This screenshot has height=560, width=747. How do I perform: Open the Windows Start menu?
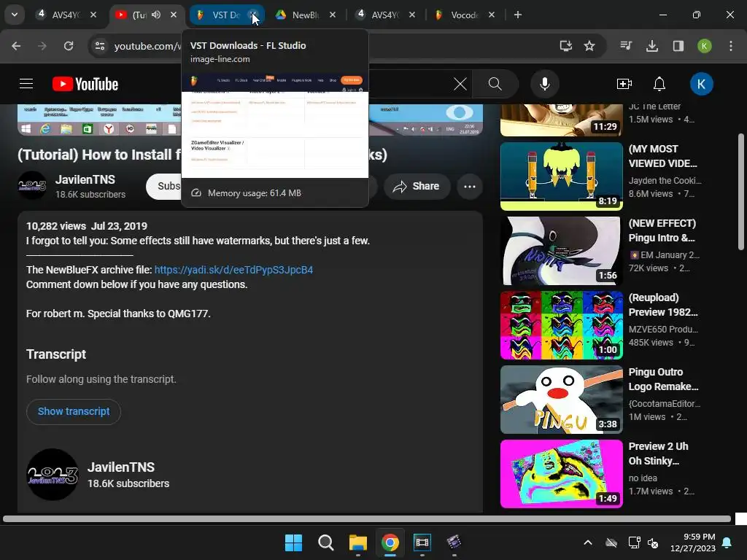tap(293, 542)
